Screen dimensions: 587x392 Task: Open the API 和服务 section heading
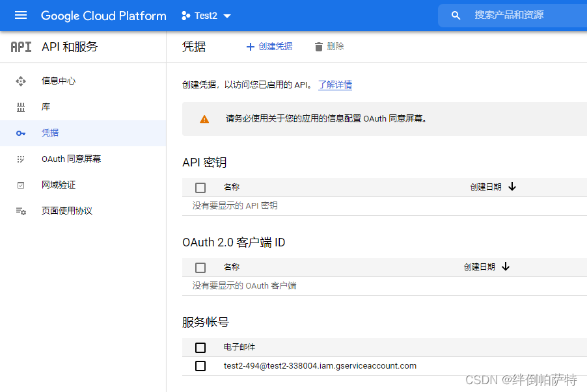[x=70, y=47]
